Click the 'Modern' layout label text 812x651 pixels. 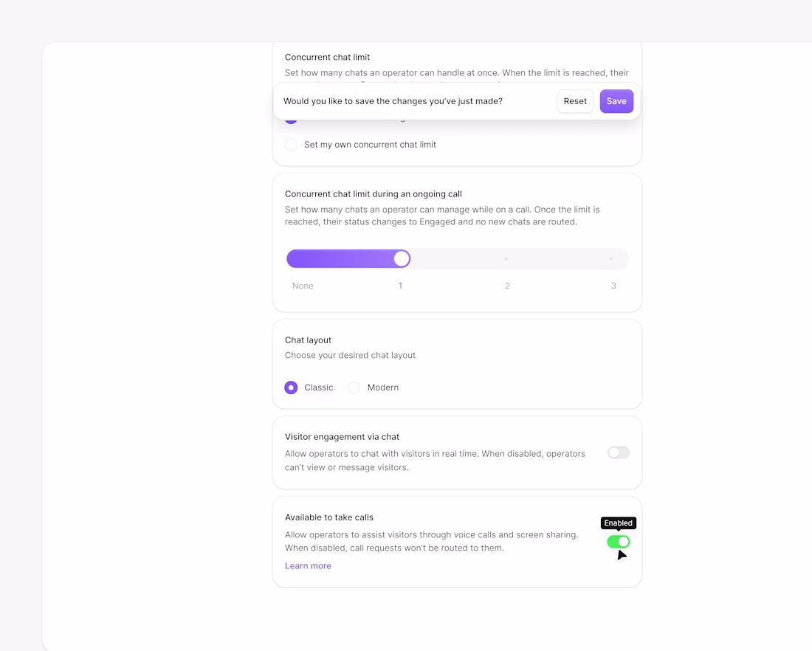pyautogui.click(x=383, y=387)
